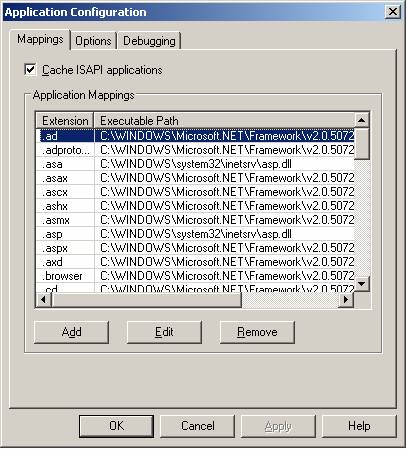Open the Options tab
The height and width of the screenshot is (451, 407).
click(x=93, y=41)
